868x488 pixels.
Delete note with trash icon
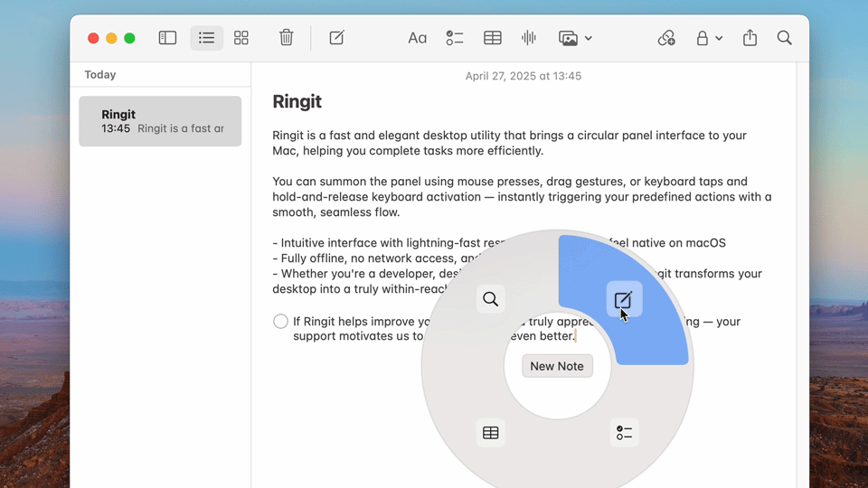(x=286, y=38)
